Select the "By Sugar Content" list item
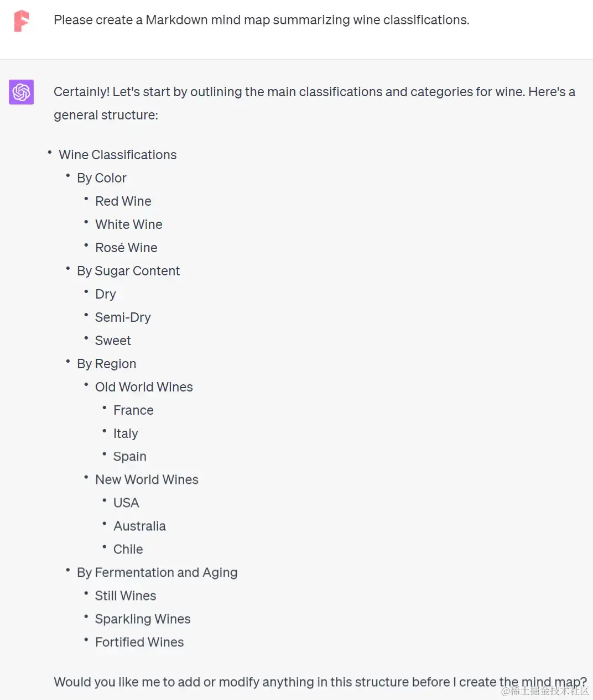593x700 pixels. pos(128,271)
